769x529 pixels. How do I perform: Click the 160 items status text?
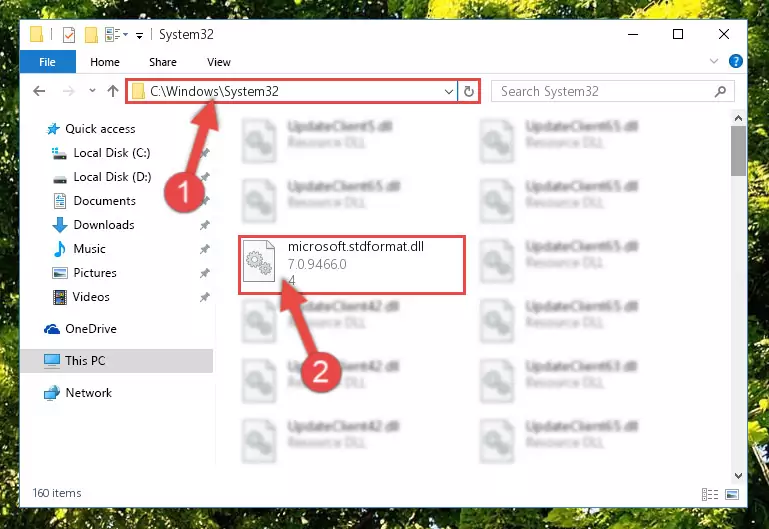[x=57, y=493]
